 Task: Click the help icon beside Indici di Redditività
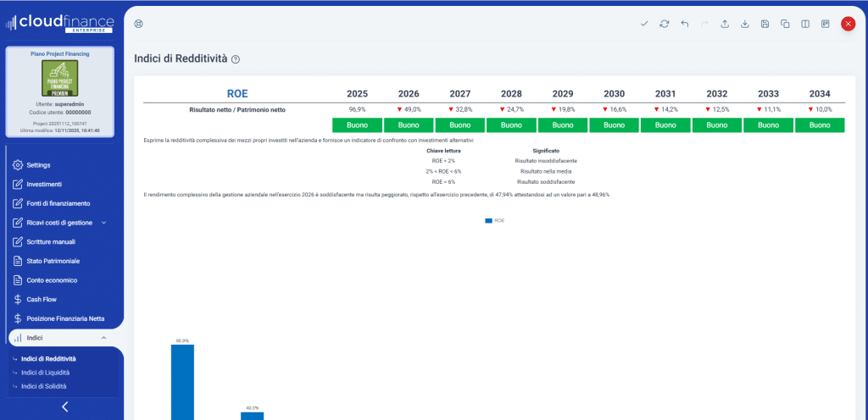236,59
